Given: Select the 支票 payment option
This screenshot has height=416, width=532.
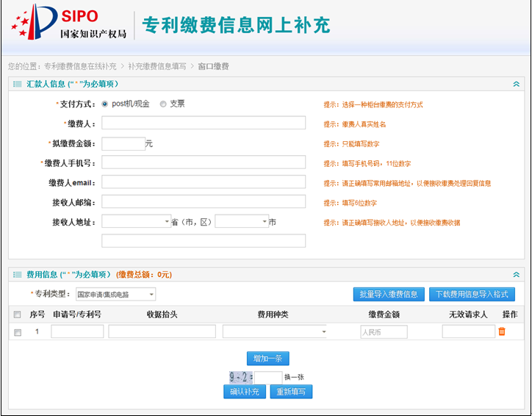Looking at the screenshot, I should point(163,104).
